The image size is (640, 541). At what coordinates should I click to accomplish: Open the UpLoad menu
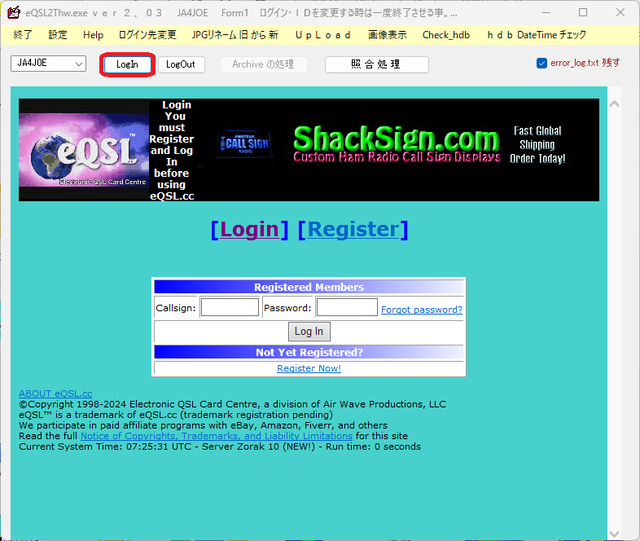click(323, 35)
